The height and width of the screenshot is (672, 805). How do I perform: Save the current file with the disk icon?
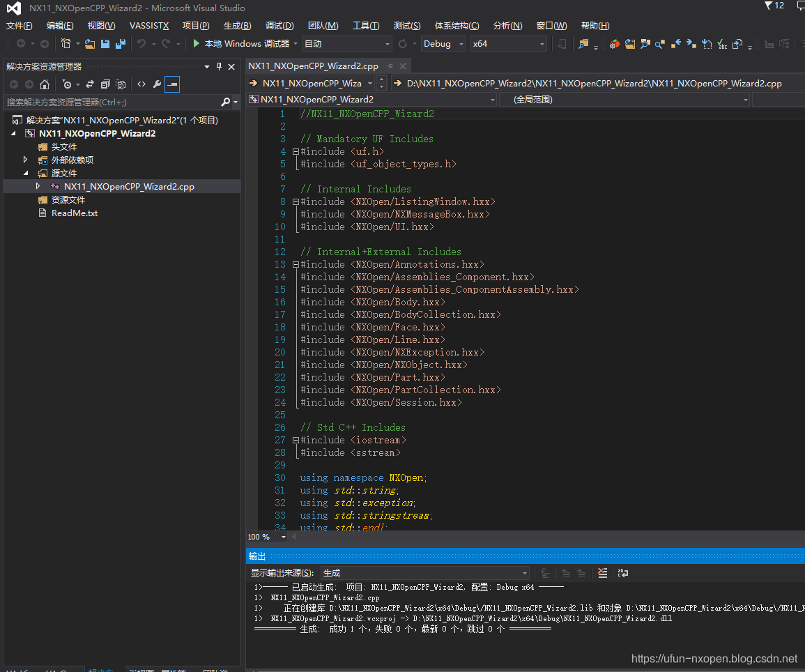coord(105,44)
